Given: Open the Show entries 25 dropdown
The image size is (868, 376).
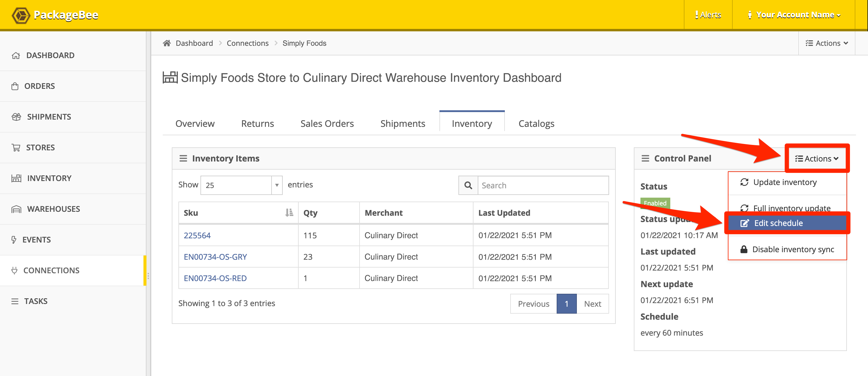Looking at the screenshot, I should click(241, 185).
